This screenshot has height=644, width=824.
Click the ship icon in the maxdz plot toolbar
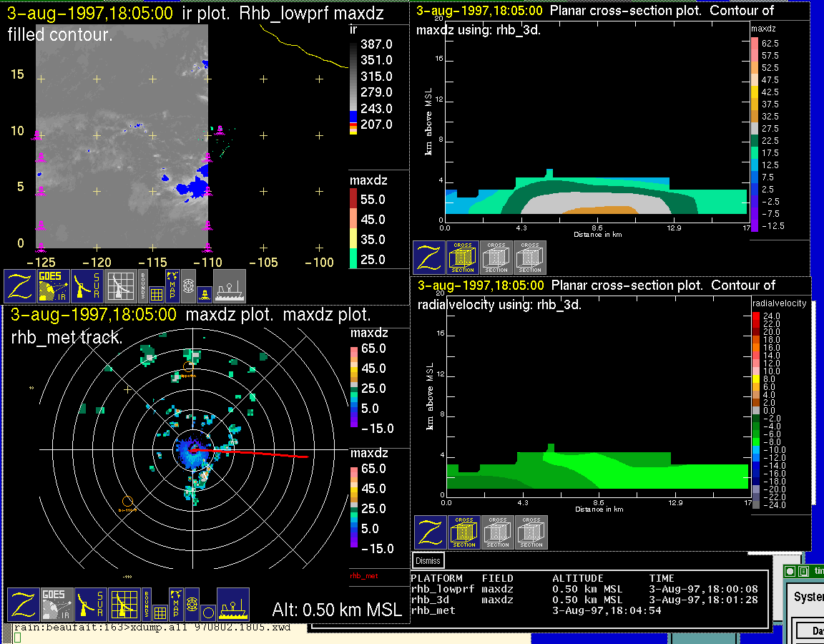point(233,605)
